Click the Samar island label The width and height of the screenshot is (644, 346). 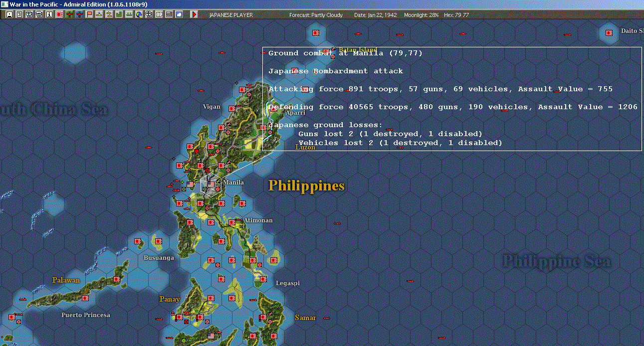click(x=305, y=318)
